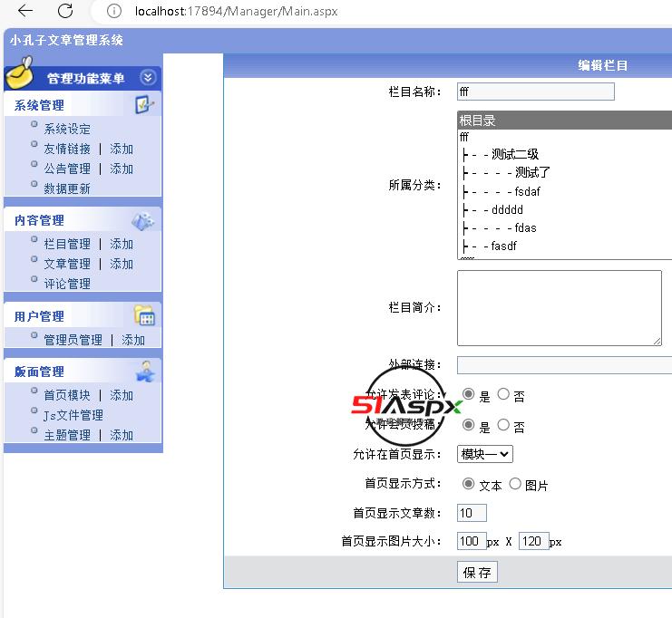The image size is (672, 618).
Task: Click the image height field showing 120
Action: 534,541
